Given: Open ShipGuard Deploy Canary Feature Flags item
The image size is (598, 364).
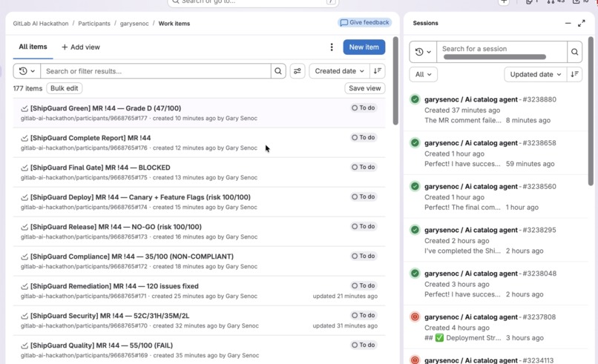Looking at the screenshot, I should 140,197.
